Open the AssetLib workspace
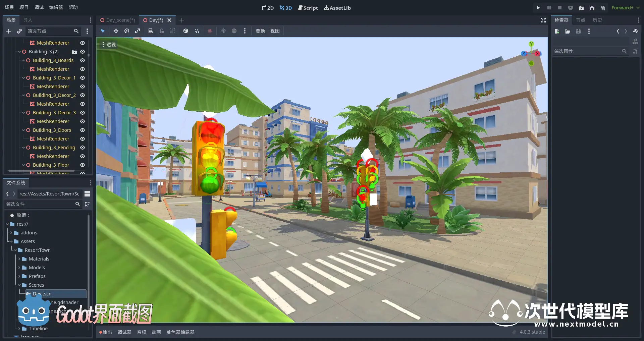Image resolution: width=644 pixels, height=341 pixels. click(x=337, y=8)
